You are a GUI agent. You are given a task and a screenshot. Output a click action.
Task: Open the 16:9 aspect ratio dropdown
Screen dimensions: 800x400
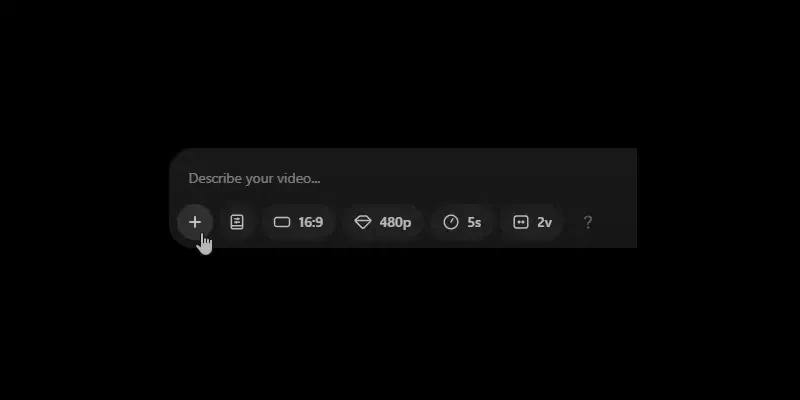(x=298, y=222)
